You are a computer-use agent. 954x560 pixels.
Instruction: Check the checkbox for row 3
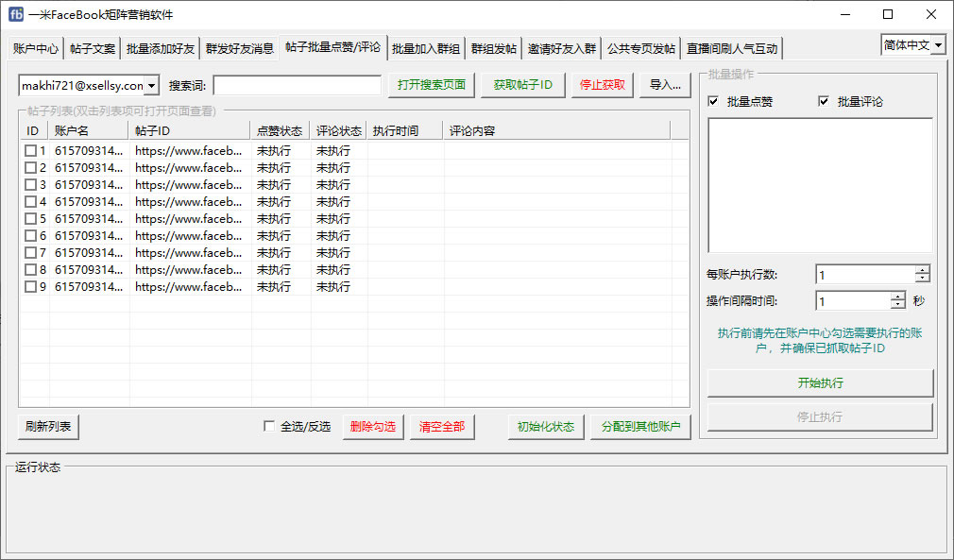point(30,185)
